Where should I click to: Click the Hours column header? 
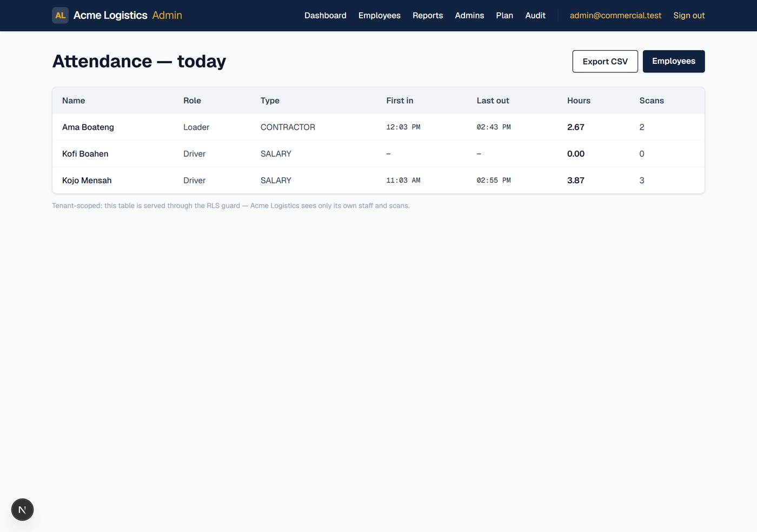(x=579, y=101)
